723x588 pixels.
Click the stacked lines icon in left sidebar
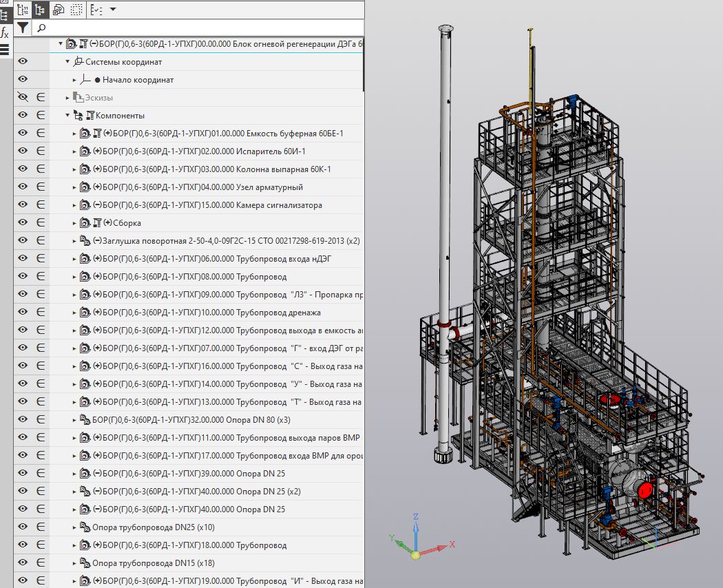coord(5,49)
